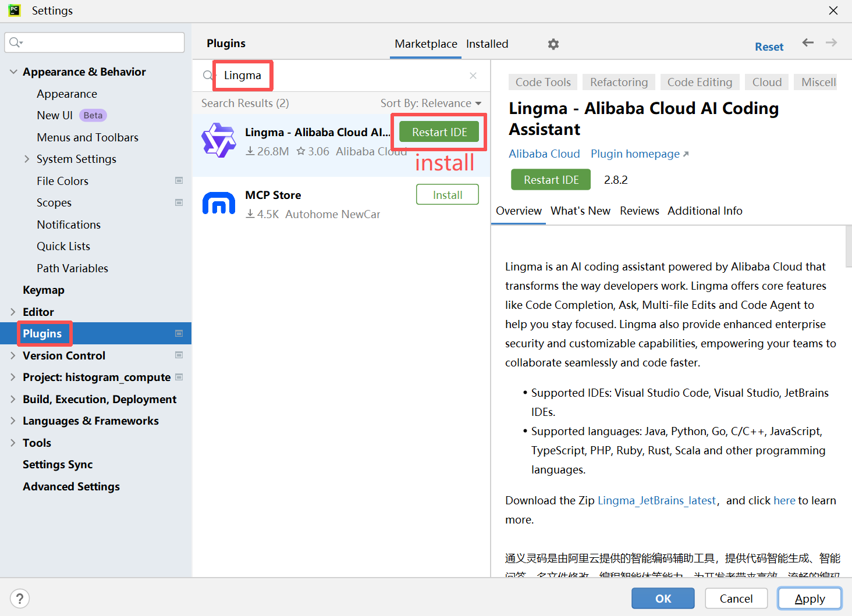Click the Lingma plugin logo icon
This screenshot has width=852, height=616.
[219, 140]
